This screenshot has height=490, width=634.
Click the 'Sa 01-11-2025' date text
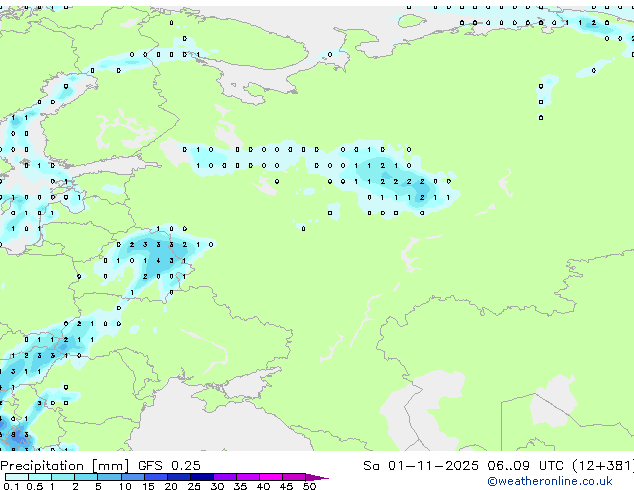(x=421, y=466)
